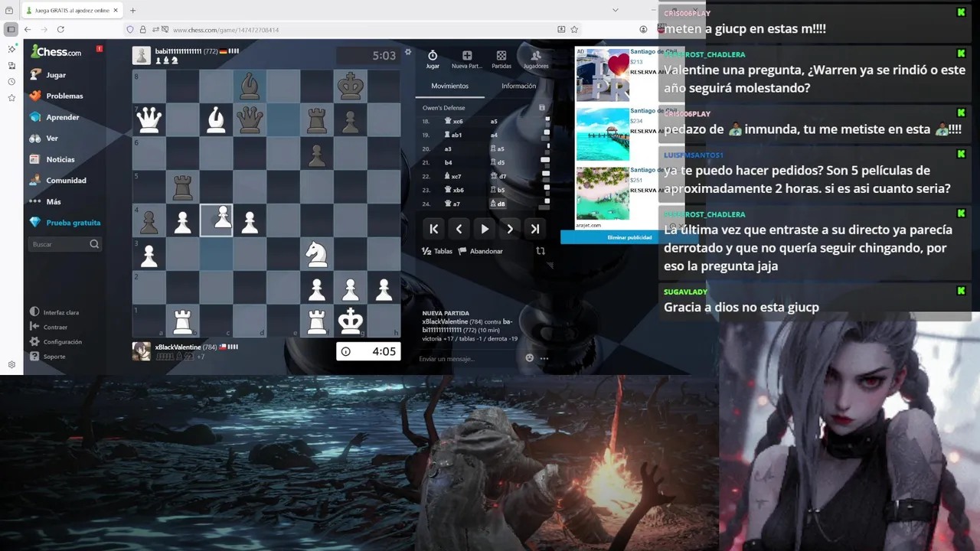Open the Partidas tab
Image resolution: width=980 pixels, height=551 pixels.
pyautogui.click(x=501, y=59)
